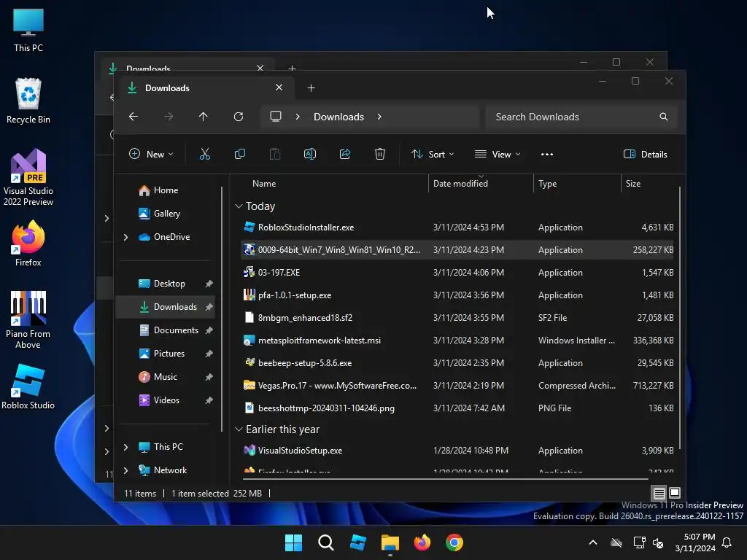Open the Sort dropdown menu

(433, 154)
